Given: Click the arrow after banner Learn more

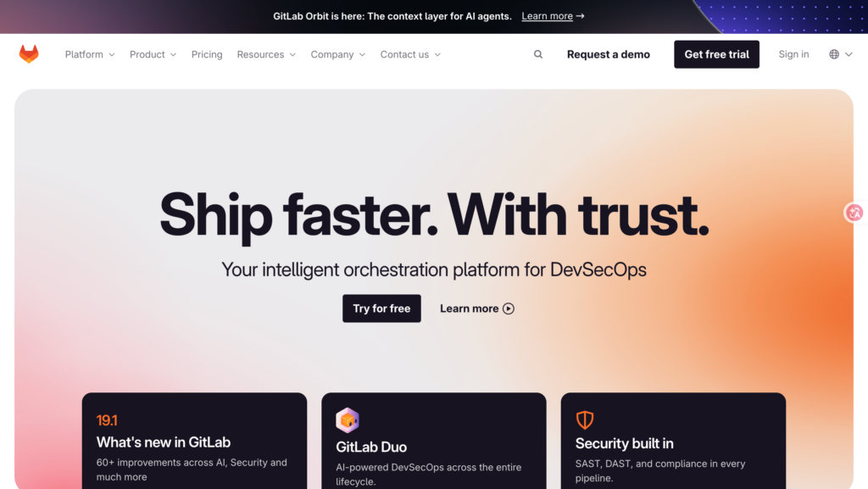Looking at the screenshot, I should pos(580,16).
